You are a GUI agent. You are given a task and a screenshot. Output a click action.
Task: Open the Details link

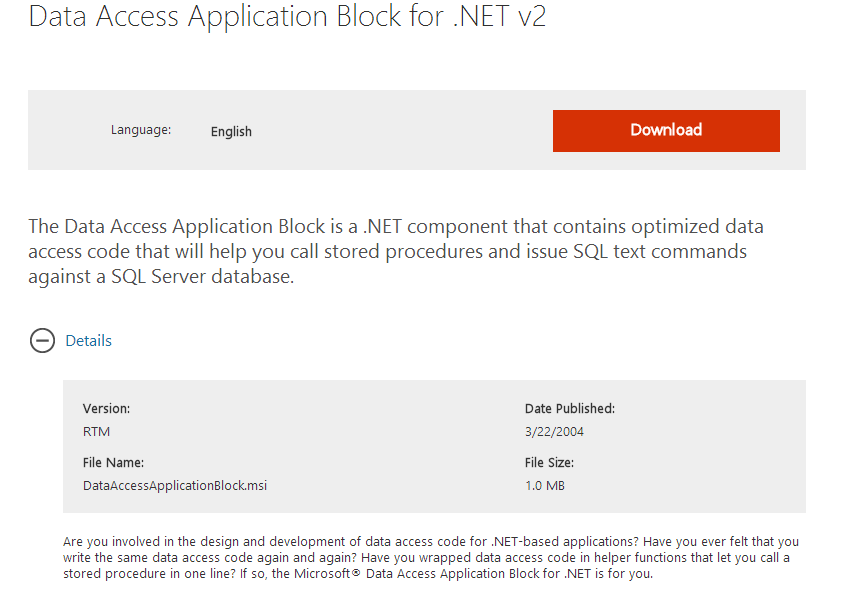(88, 341)
